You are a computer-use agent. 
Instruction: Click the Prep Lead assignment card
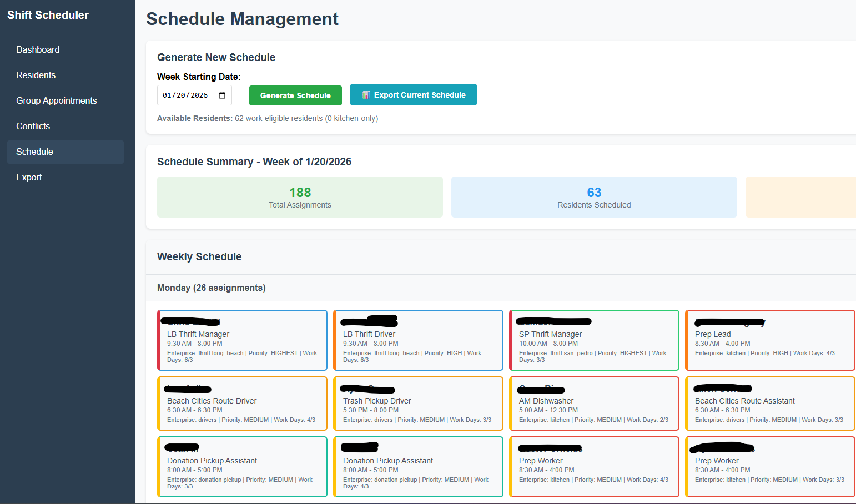click(x=770, y=340)
